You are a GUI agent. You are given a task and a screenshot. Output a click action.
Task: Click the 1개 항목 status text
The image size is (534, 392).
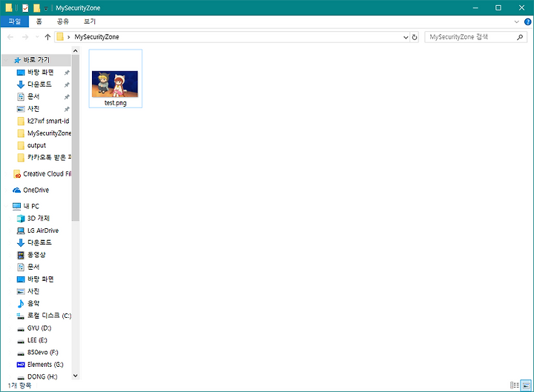(19, 385)
